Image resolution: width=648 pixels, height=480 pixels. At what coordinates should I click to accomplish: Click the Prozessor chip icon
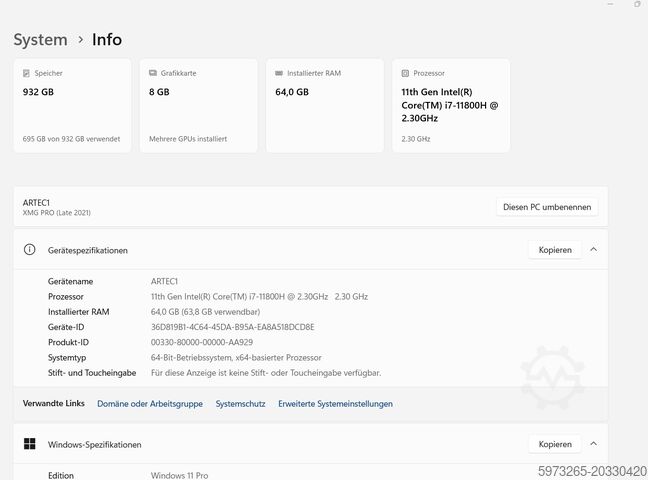[405, 73]
